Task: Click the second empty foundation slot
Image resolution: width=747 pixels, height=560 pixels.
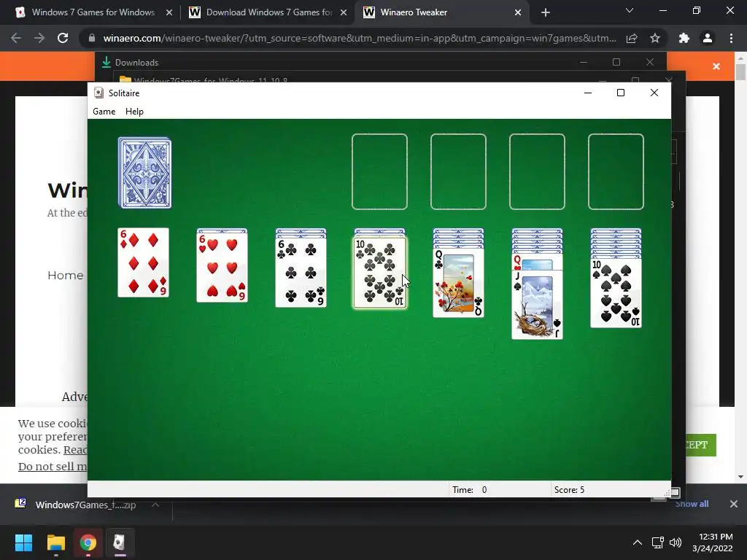Action: point(458,171)
